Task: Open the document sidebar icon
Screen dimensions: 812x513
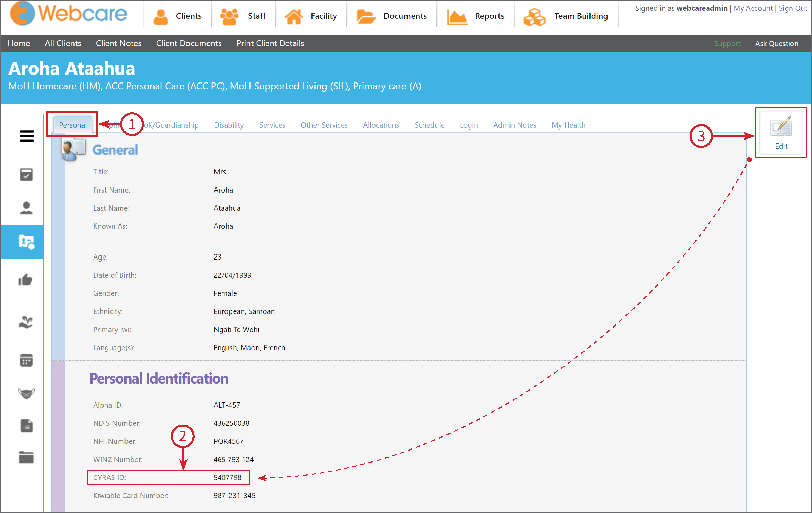Action: [26, 426]
